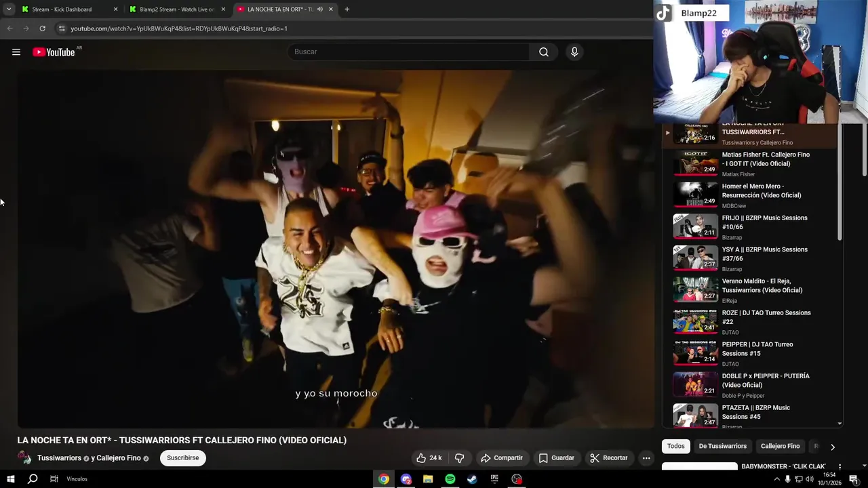Open Epic Games Launcher from taskbar
This screenshot has width=868, height=488.
(x=494, y=479)
